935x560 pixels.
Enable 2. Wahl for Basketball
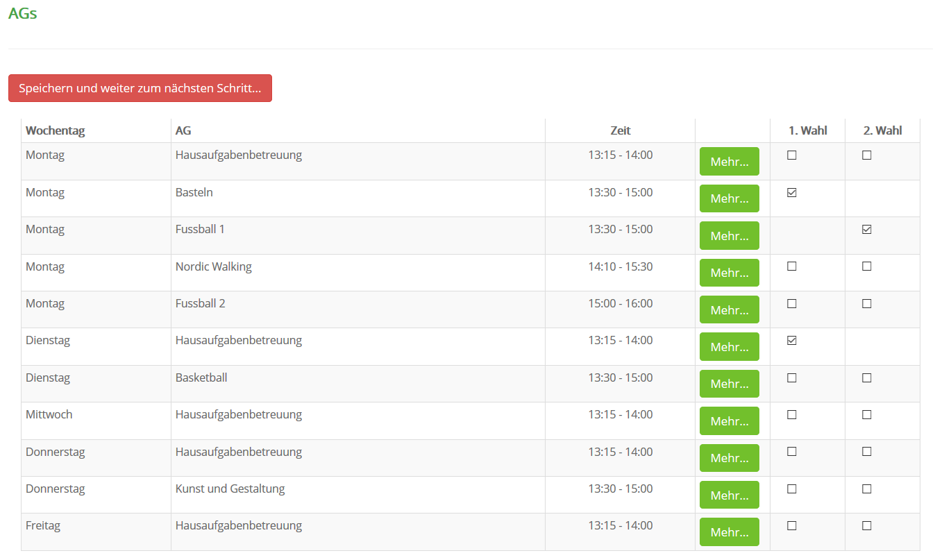pyautogui.click(x=866, y=378)
